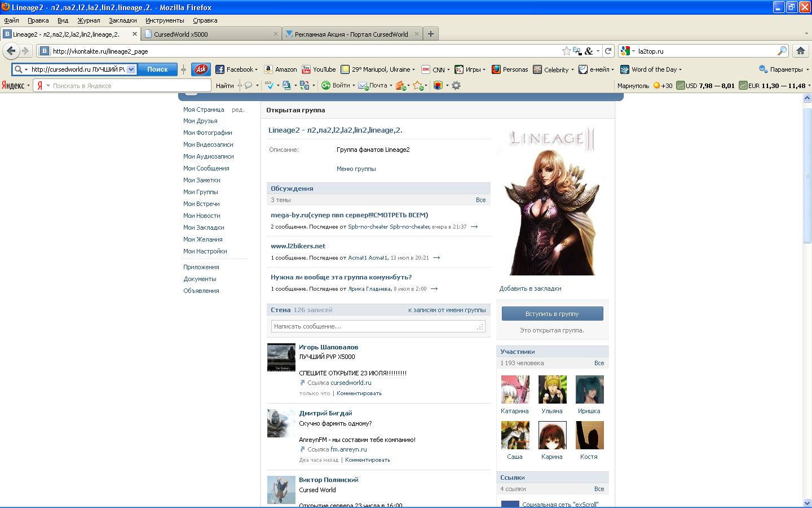Open the cursedworld.ru link in Игорь's post
The image size is (812, 508).
(351, 383)
